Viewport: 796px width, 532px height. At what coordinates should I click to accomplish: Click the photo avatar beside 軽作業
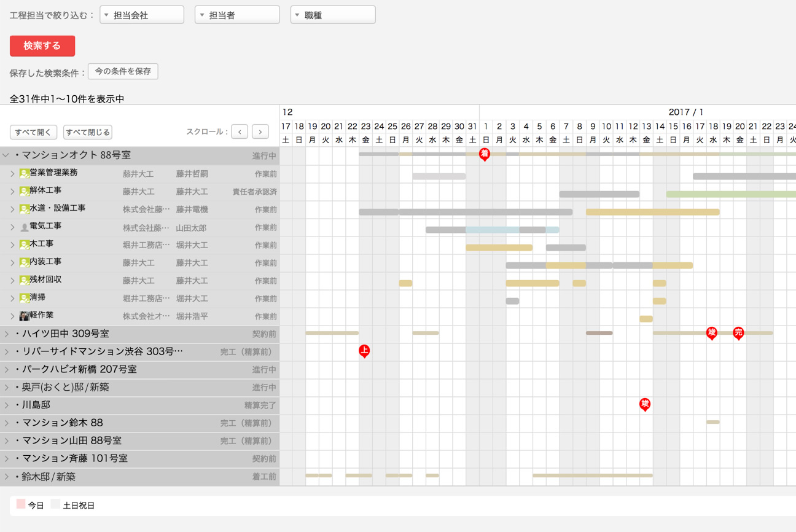tap(24, 316)
